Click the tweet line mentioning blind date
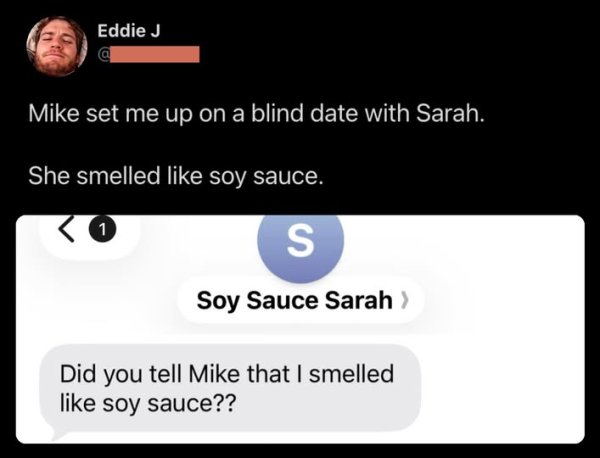 [258, 118]
